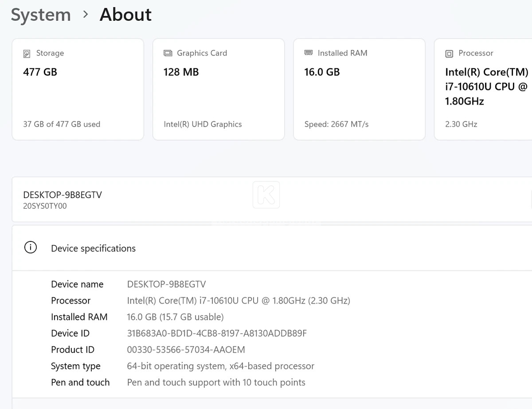Click the Installed RAM memory icon
The width and height of the screenshot is (532, 409).
(309, 53)
